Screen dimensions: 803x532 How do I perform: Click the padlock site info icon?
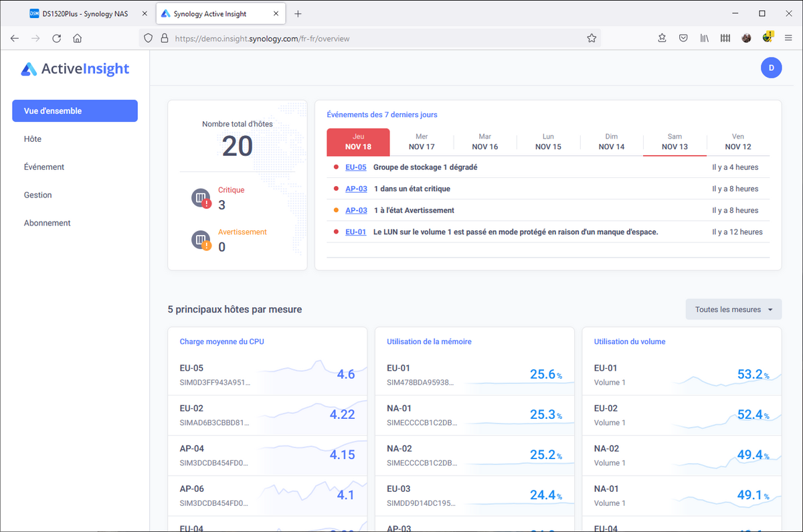point(164,39)
